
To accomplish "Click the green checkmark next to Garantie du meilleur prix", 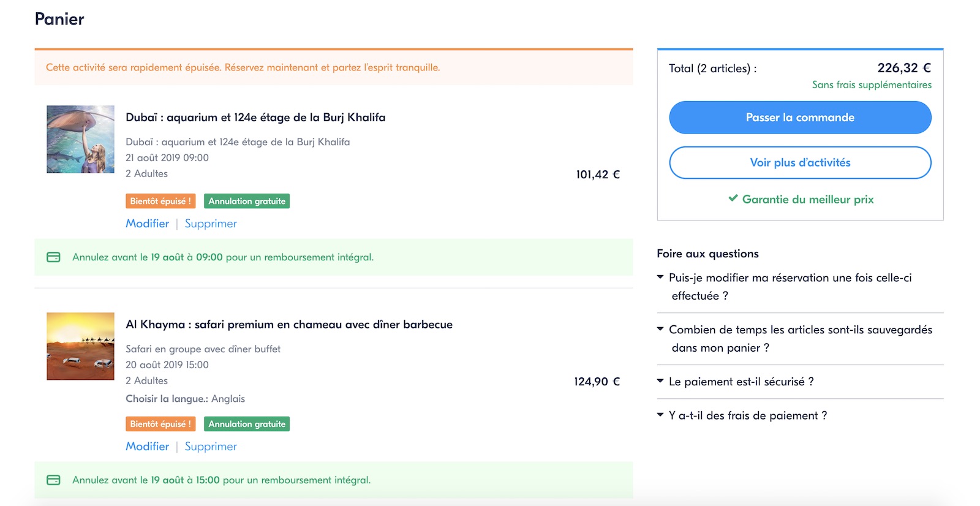I will [x=733, y=198].
